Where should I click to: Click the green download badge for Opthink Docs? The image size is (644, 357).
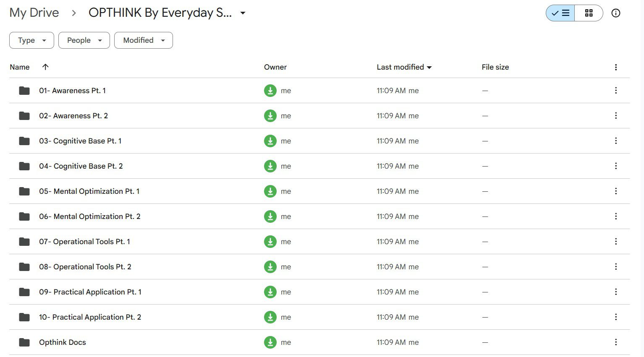pos(270,342)
